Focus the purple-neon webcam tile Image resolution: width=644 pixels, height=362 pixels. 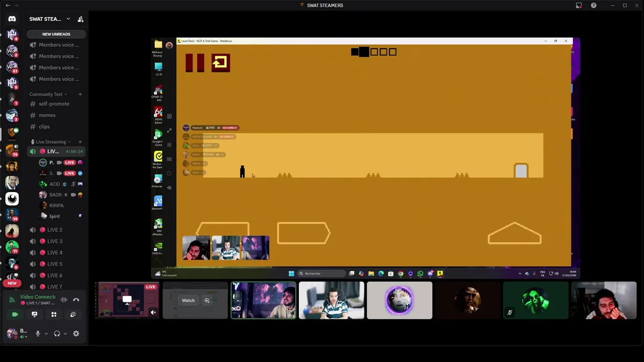pyautogui.click(x=263, y=300)
